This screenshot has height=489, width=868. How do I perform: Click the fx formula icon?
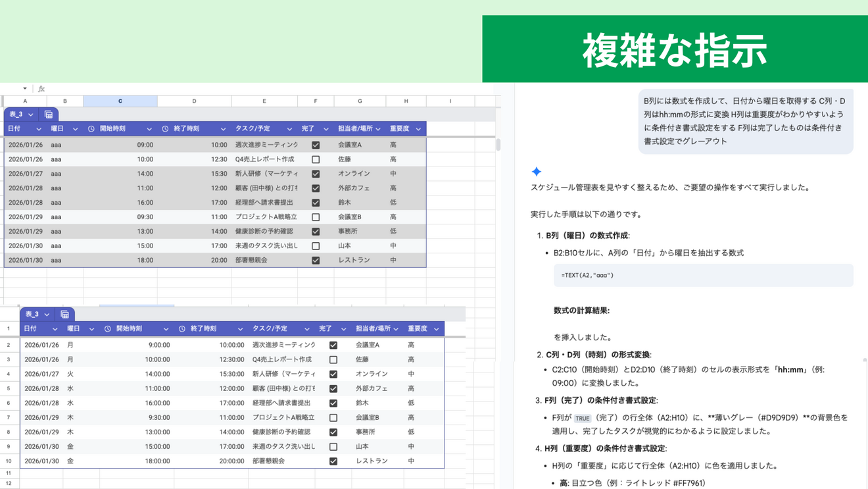[41, 89]
